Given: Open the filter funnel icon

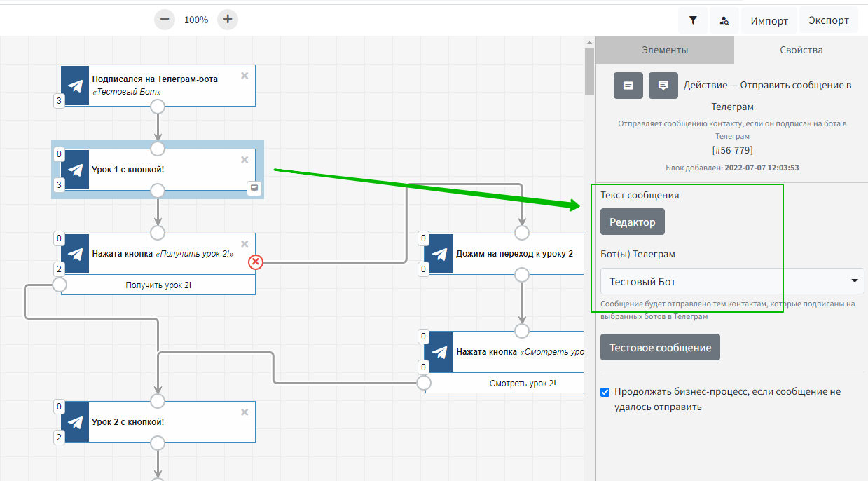Looking at the screenshot, I should coord(693,21).
